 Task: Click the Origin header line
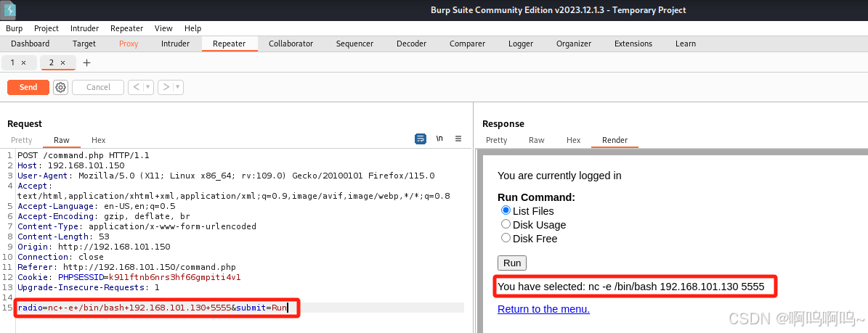click(x=94, y=247)
